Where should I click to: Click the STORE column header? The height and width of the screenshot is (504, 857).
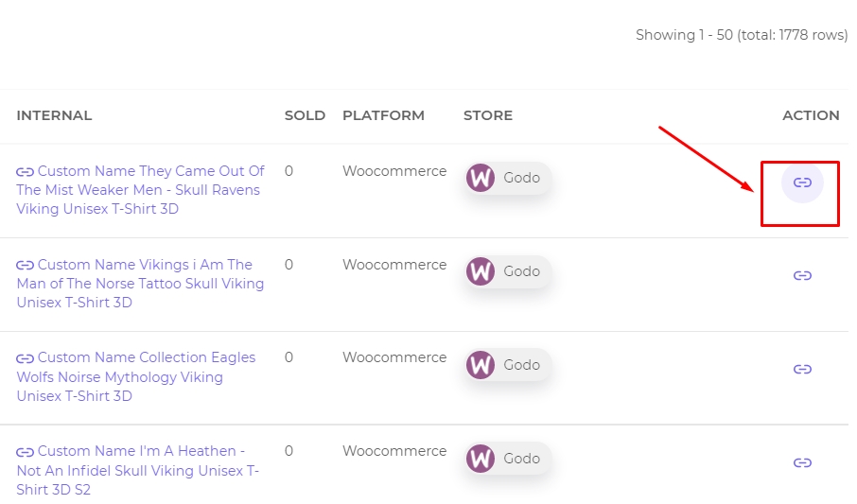point(488,115)
